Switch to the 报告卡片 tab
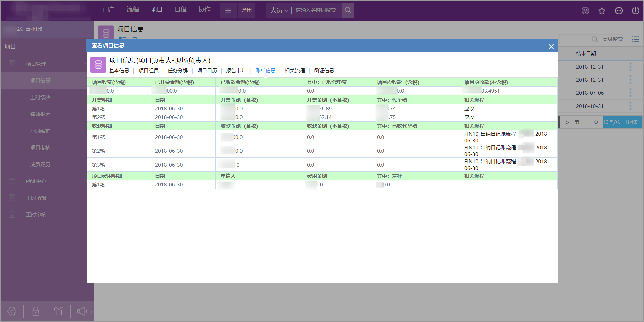Viewport: 644px width, 322px height. 236,70
